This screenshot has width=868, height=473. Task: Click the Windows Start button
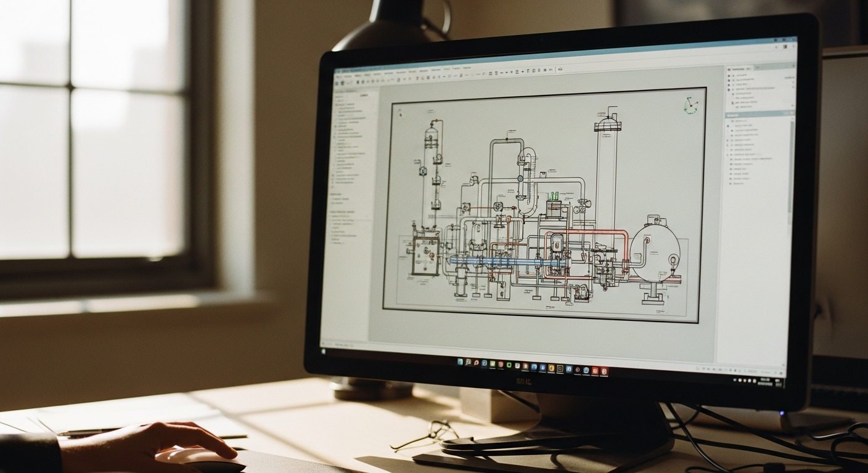pos(459,362)
